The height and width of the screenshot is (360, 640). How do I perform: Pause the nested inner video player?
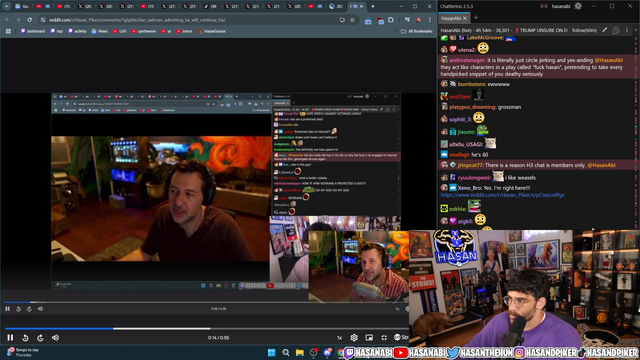click(x=7, y=309)
